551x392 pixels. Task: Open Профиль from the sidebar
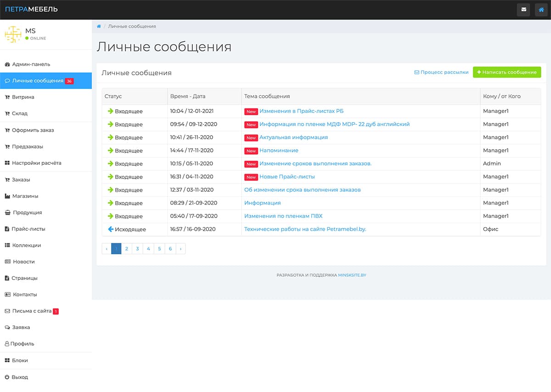coord(22,344)
